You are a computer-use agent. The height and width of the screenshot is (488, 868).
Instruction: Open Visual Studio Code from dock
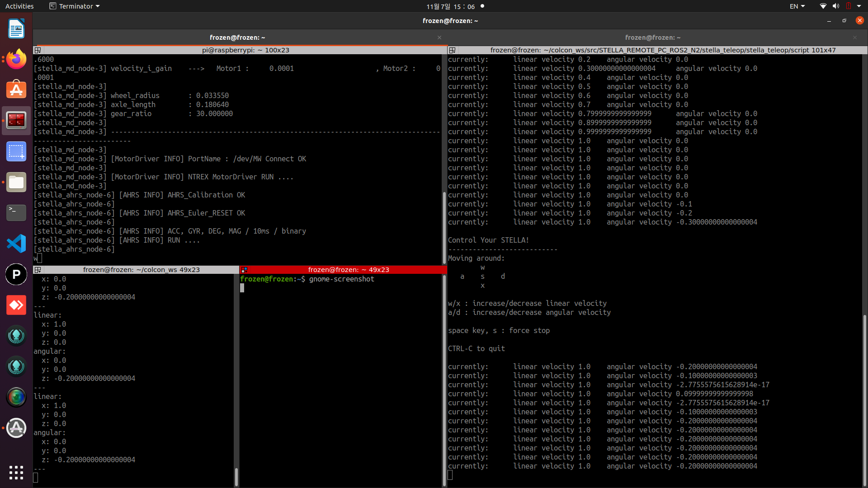pos(16,244)
